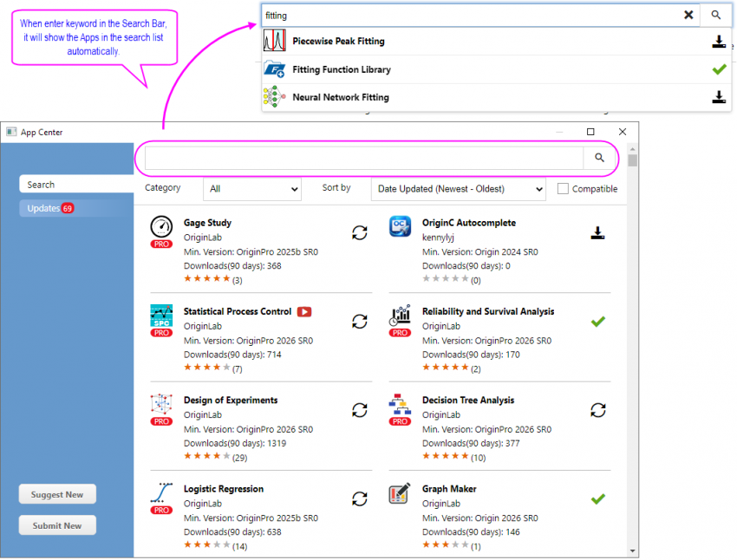Click the scrollbar down arrow

click(633, 550)
